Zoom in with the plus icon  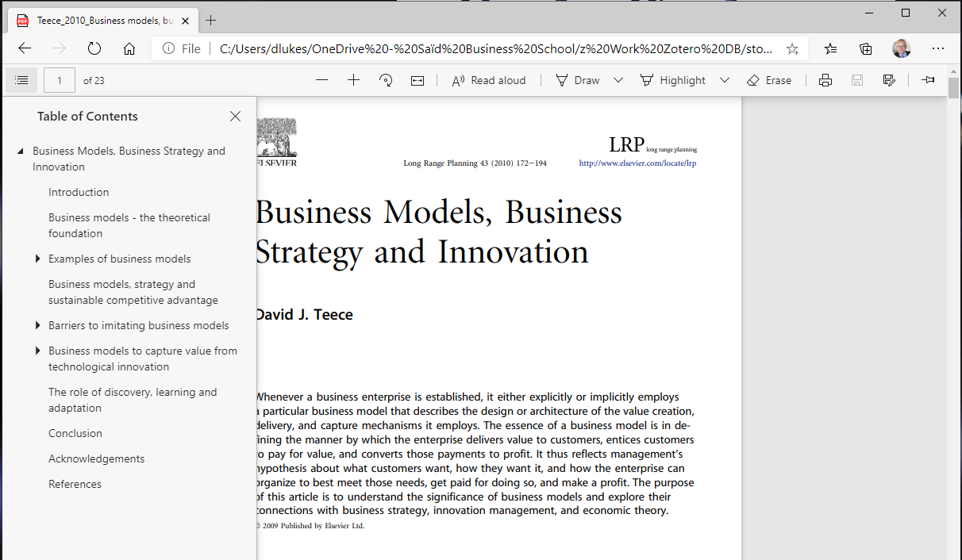point(354,80)
